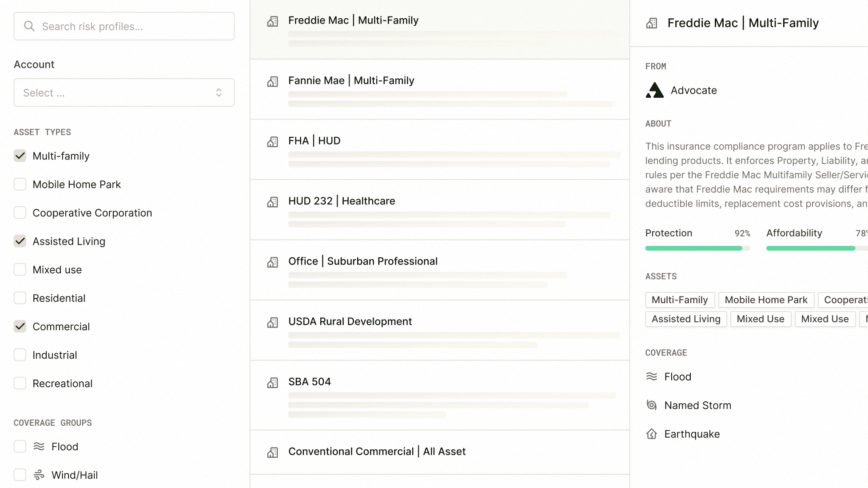Click the search magnifier icon
This screenshot has width=868, height=488.
(29, 26)
